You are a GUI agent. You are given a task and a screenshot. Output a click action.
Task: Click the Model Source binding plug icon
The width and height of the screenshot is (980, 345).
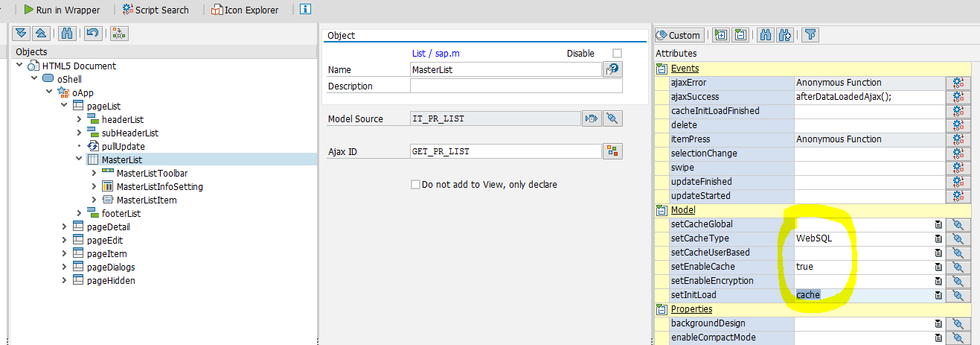612,118
